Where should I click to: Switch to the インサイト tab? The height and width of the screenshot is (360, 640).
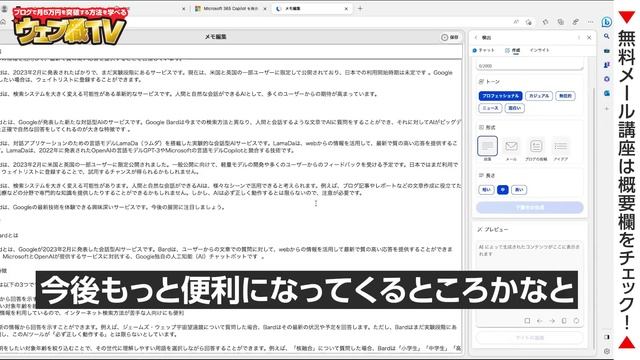click(540, 50)
